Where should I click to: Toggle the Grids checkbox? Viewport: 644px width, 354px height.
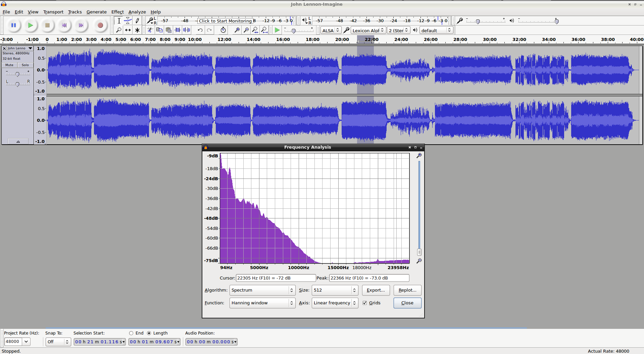[x=365, y=303]
